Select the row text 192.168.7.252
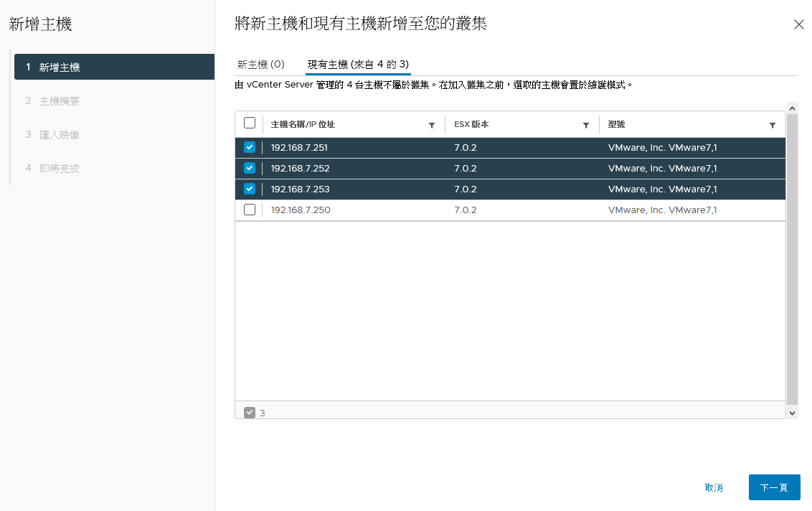 point(301,169)
